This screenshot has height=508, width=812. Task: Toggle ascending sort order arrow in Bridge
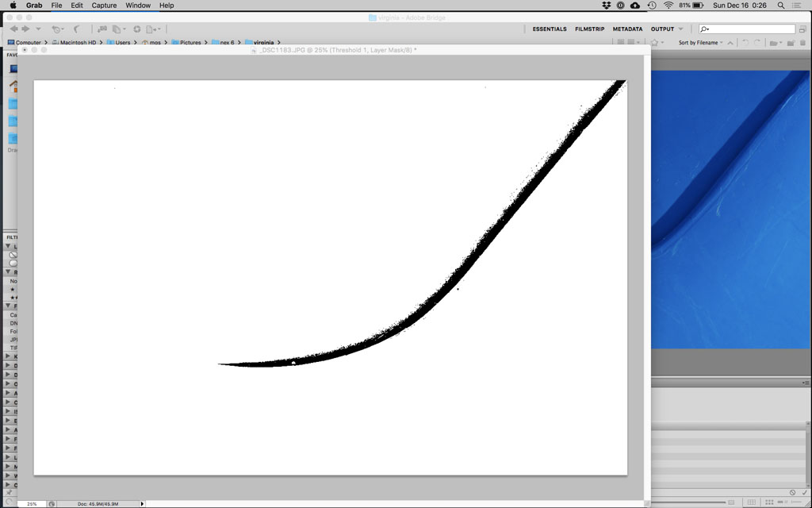click(x=730, y=43)
